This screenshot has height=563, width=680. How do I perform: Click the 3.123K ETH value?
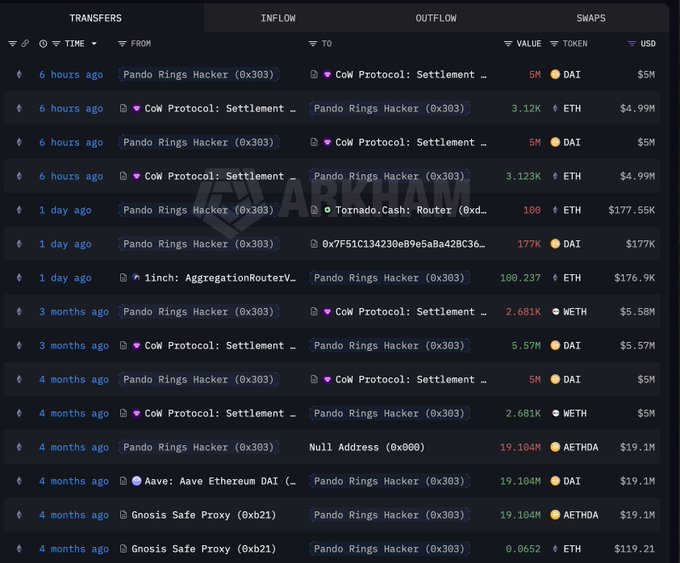click(x=523, y=177)
